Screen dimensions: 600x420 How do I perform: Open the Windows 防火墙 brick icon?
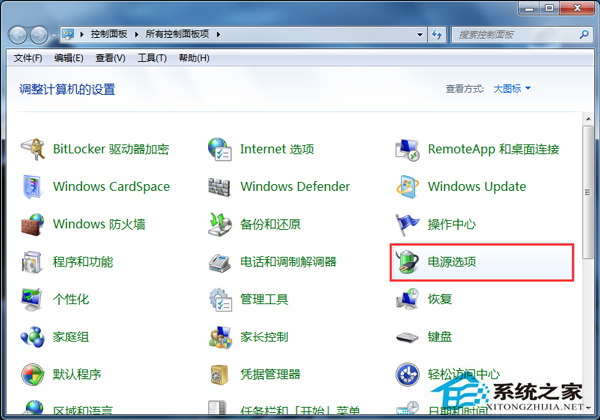pyautogui.click(x=33, y=224)
